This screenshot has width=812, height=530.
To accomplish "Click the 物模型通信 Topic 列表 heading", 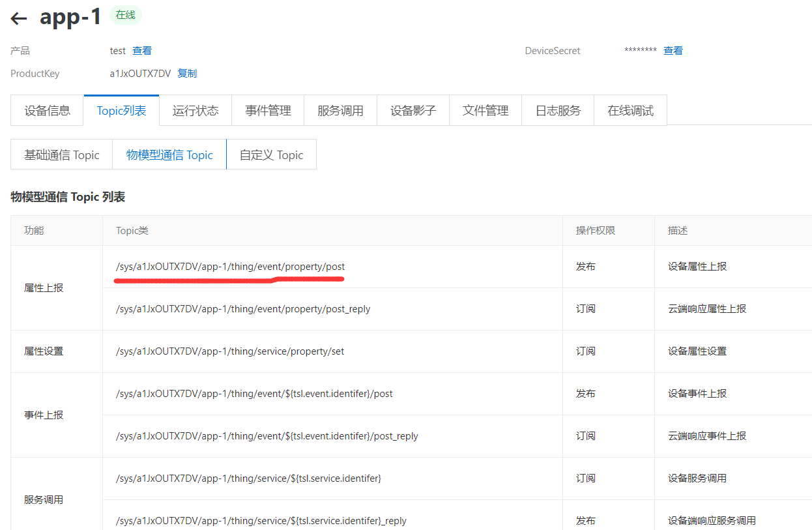I will 68,196.
